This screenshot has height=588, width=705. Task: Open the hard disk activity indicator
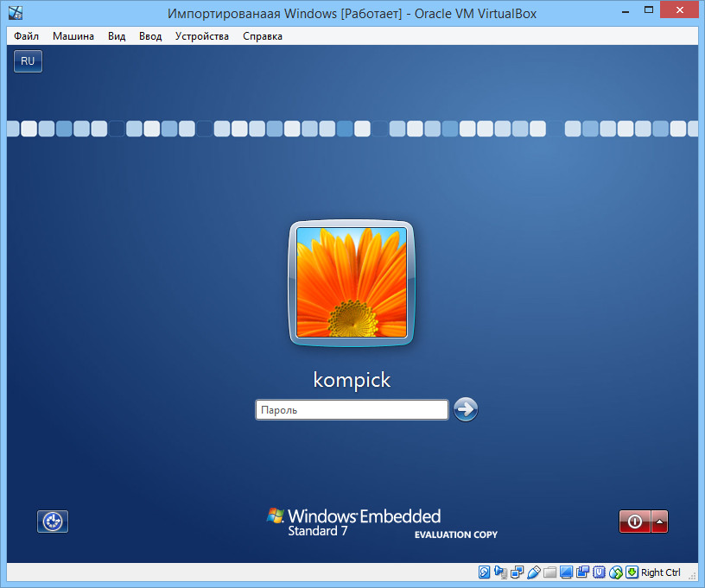[x=484, y=572]
